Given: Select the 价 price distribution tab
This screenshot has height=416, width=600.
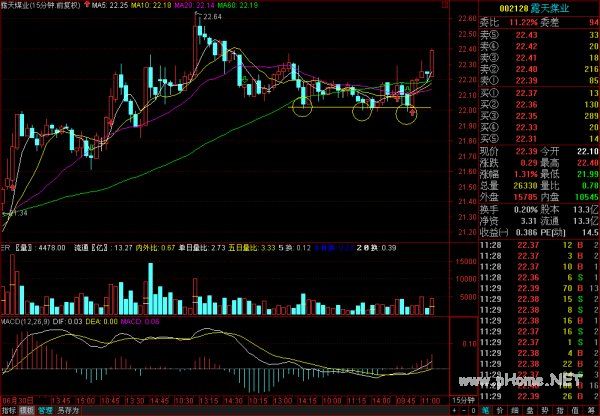Looking at the screenshot, I should [501, 411].
